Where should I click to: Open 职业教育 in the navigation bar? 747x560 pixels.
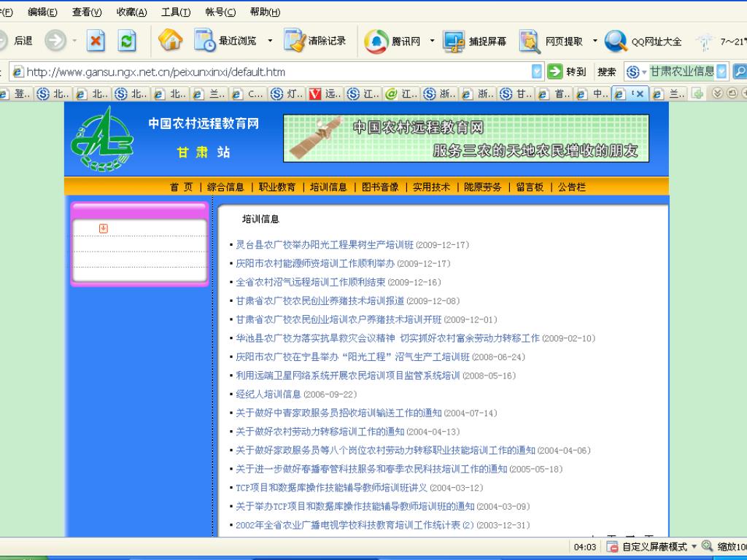tap(277, 187)
